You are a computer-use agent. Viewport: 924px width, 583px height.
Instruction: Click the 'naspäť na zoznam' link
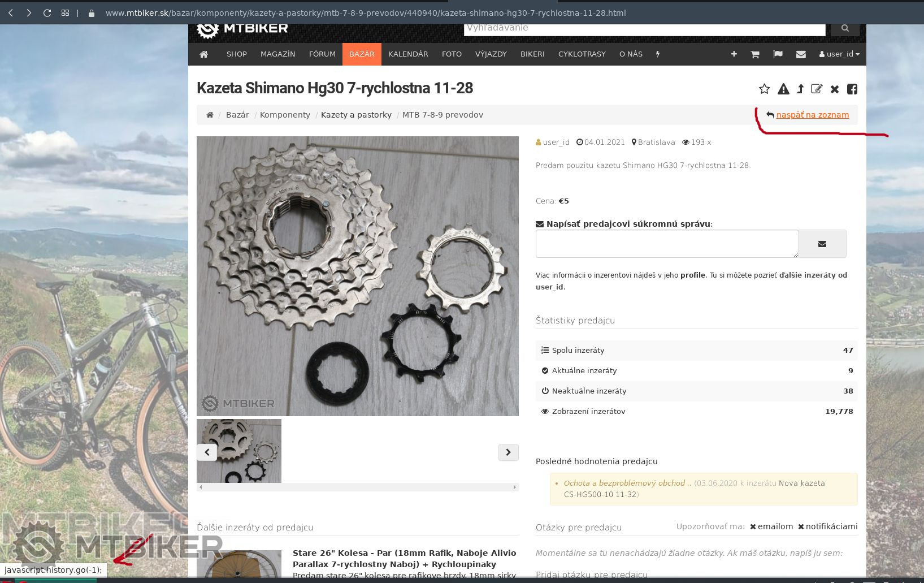(812, 115)
